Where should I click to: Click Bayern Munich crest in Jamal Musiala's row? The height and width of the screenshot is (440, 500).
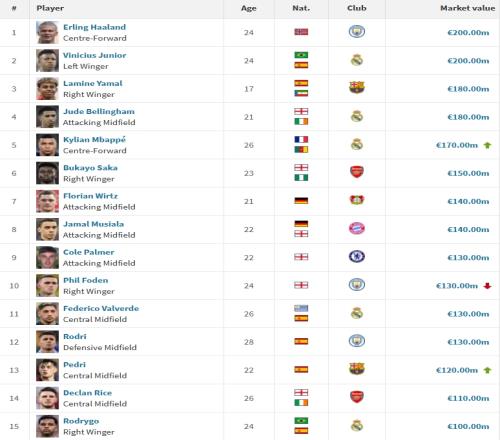pyautogui.click(x=357, y=229)
